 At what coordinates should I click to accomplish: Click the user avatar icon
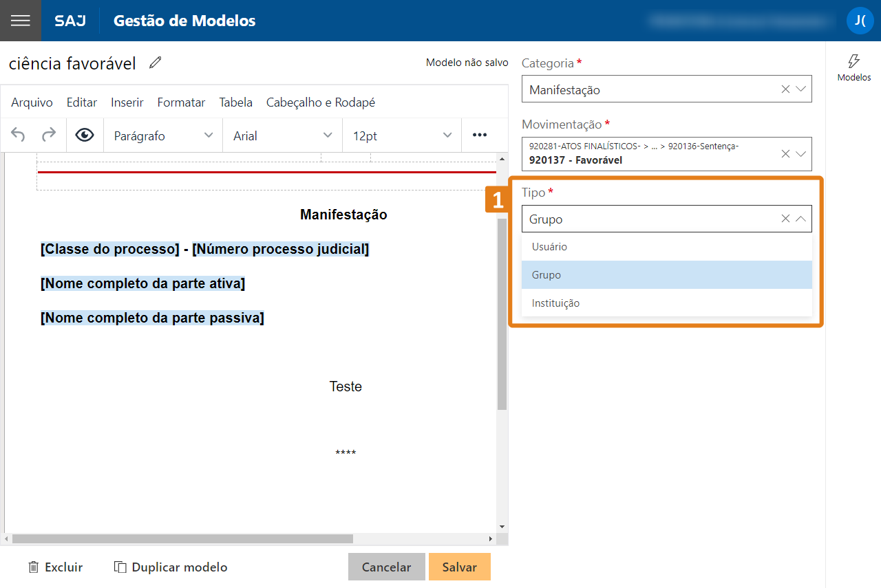coord(860,21)
